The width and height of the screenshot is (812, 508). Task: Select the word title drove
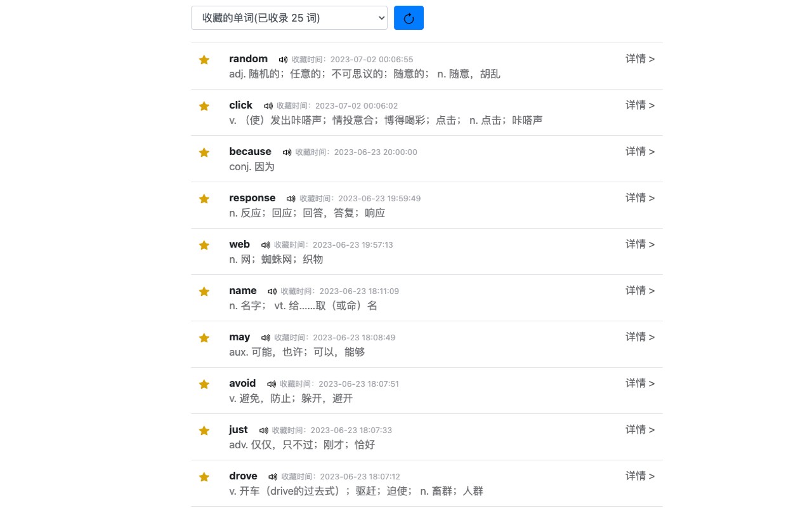(244, 476)
